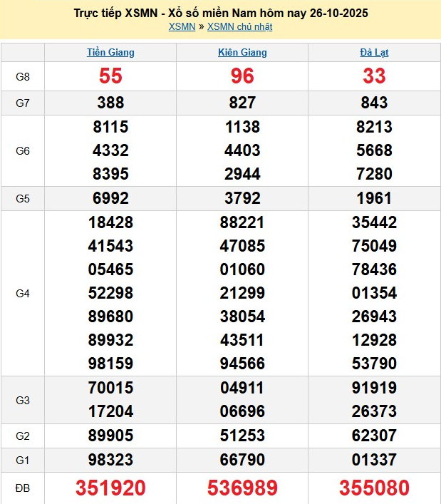Click the Tiền Giang special prize 351920

pyautogui.click(x=110, y=488)
